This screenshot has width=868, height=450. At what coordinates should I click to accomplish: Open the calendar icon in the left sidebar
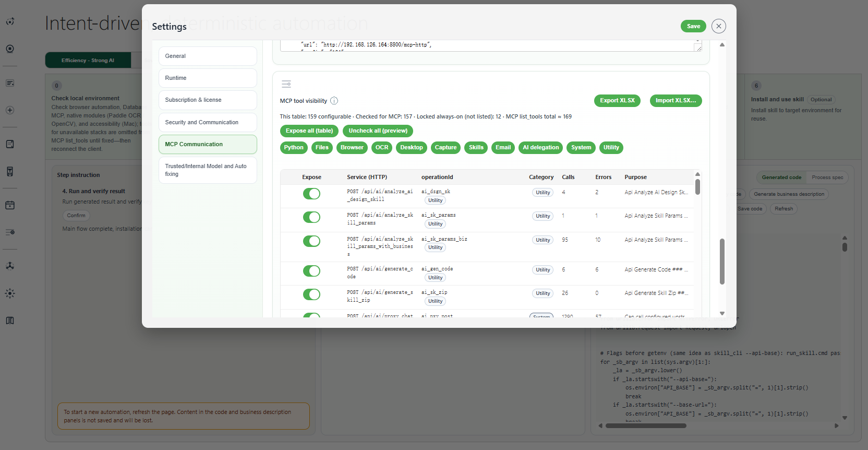(10, 205)
